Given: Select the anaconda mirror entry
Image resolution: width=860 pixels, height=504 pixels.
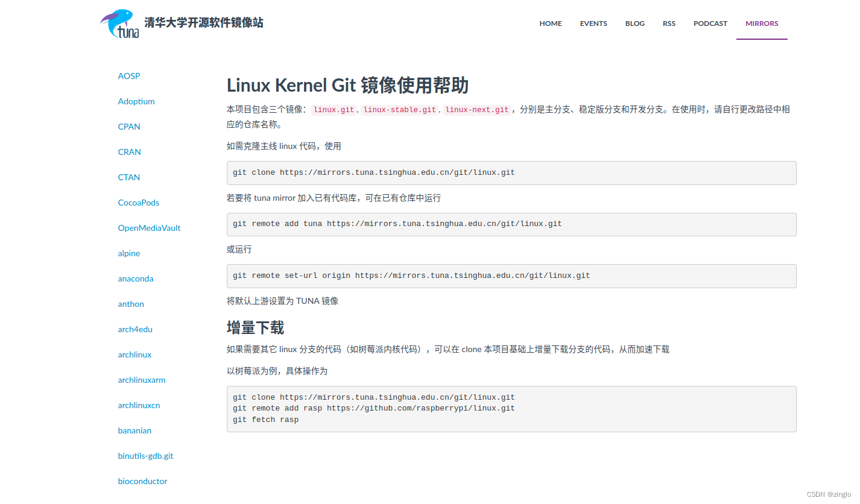Looking at the screenshot, I should pyautogui.click(x=135, y=279).
